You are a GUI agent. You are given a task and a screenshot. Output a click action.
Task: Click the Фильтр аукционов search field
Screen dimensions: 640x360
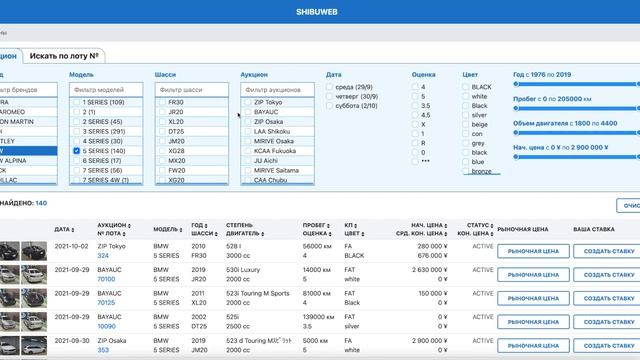point(278,90)
